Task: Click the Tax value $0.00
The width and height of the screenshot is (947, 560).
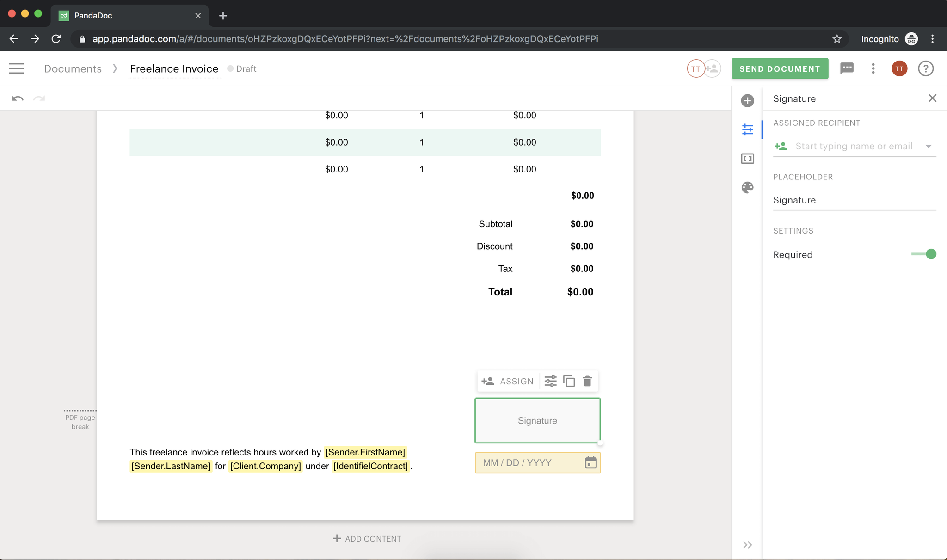Action: tap(582, 269)
